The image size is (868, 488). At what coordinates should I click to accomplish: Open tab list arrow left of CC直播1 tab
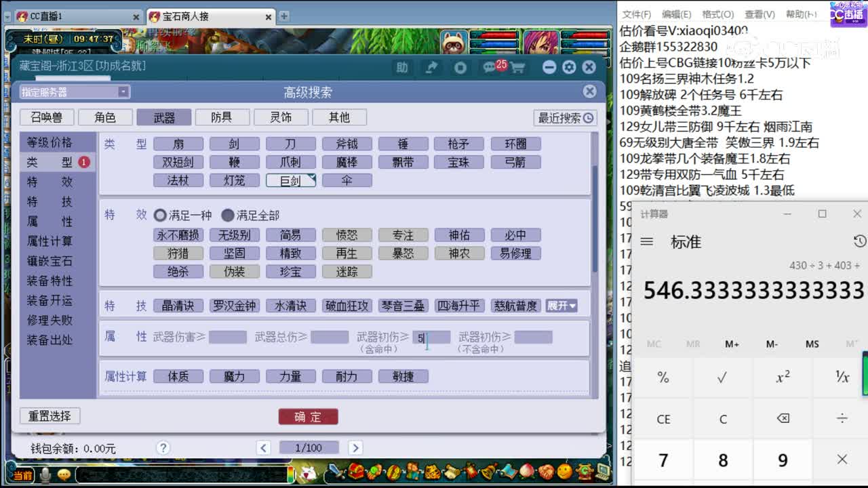7,16
